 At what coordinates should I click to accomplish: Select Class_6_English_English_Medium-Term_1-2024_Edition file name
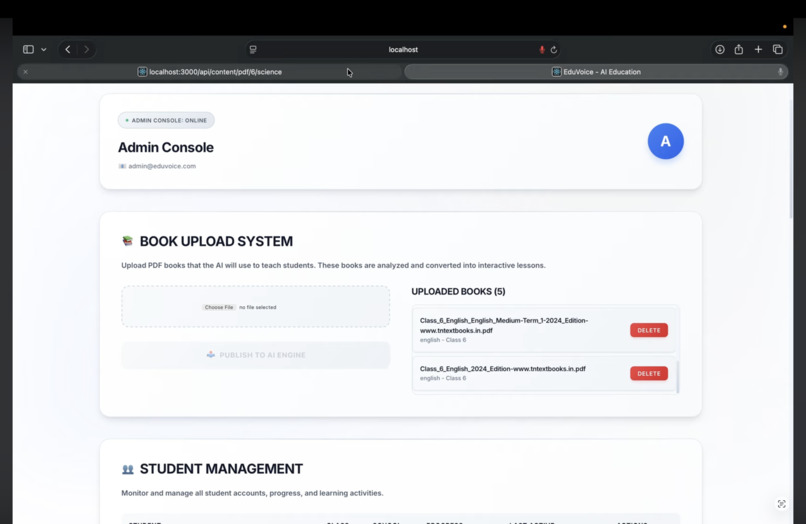[x=504, y=326]
